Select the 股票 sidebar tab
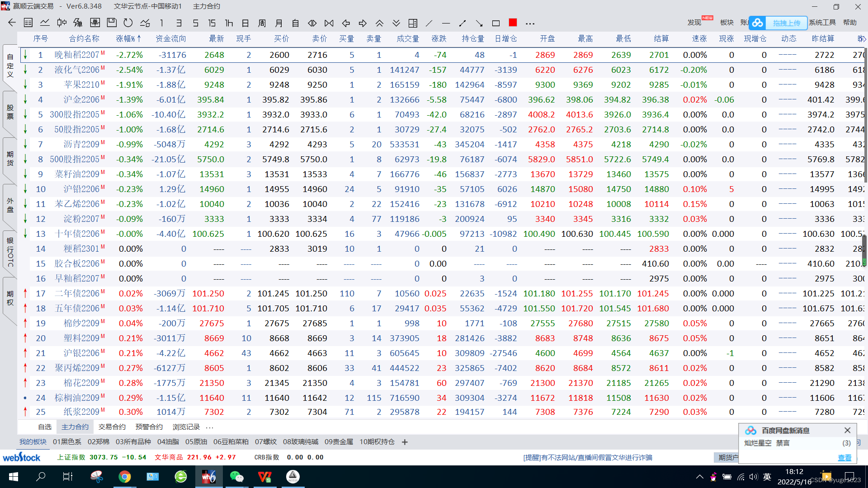868x488 pixels. 10,112
